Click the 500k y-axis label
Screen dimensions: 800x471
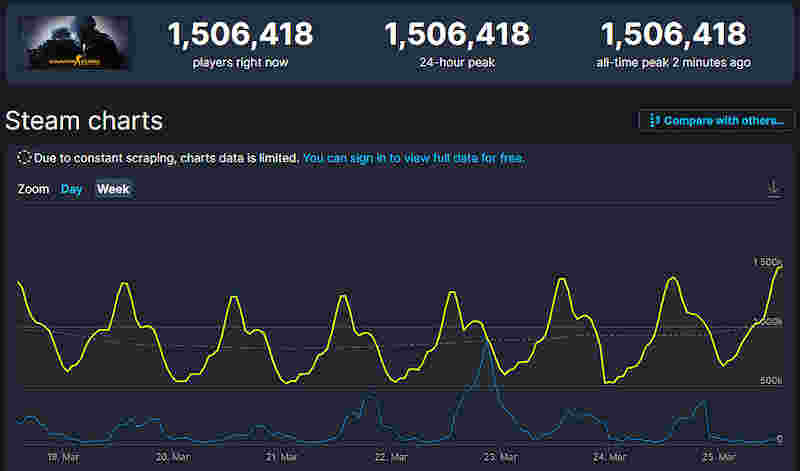(x=771, y=381)
